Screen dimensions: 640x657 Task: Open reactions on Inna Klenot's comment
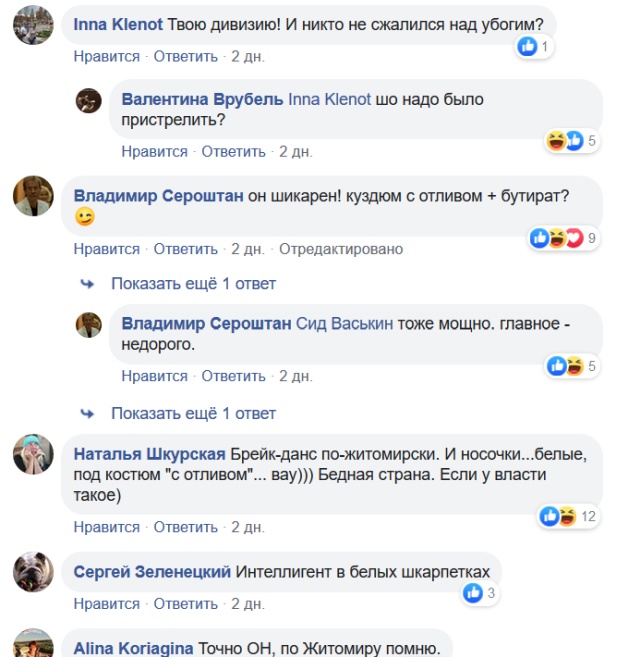coord(533,47)
